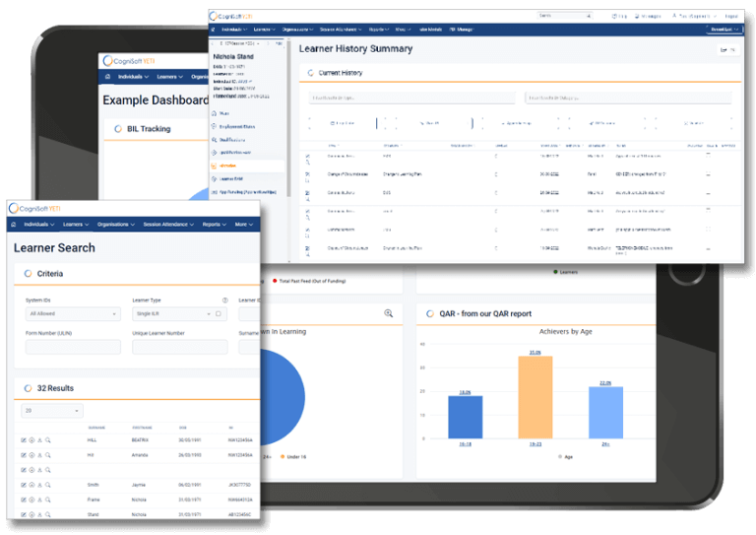The width and height of the screenshot is (756, 535).
Task: Click the edit icon in the Smith Jaymie row
Action: 24,485
